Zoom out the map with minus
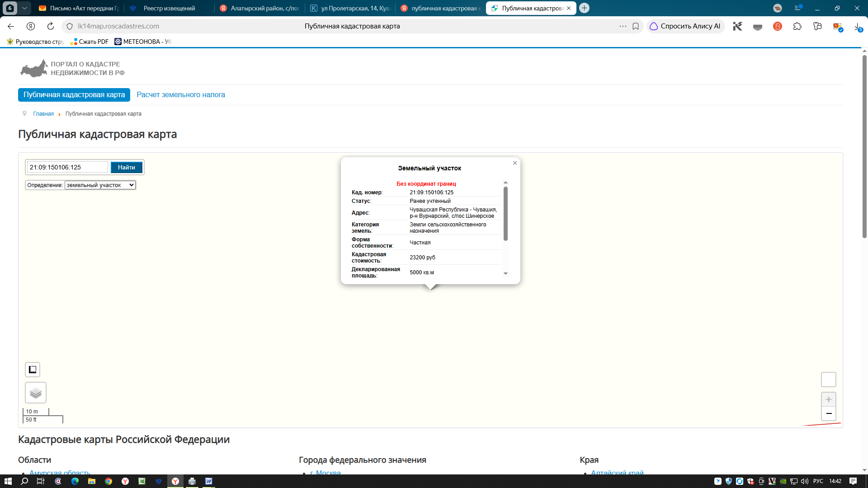 click(x=829, y=413)
